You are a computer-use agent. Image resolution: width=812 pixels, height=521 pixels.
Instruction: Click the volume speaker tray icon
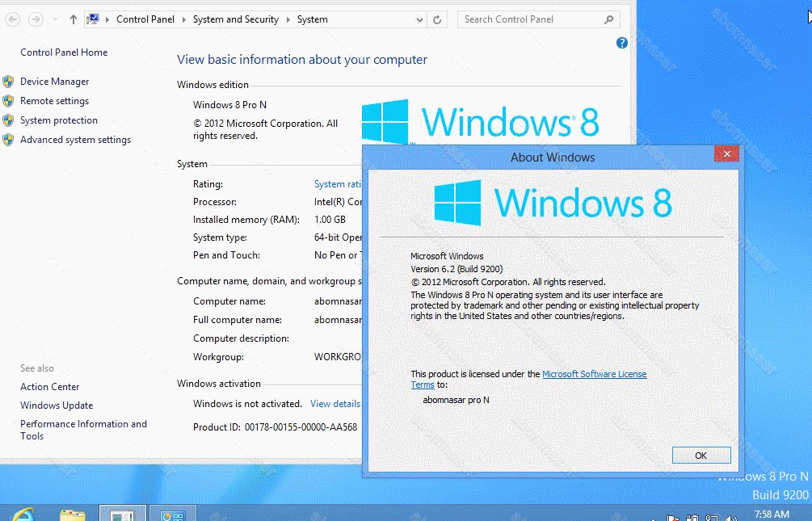[730, 518]
